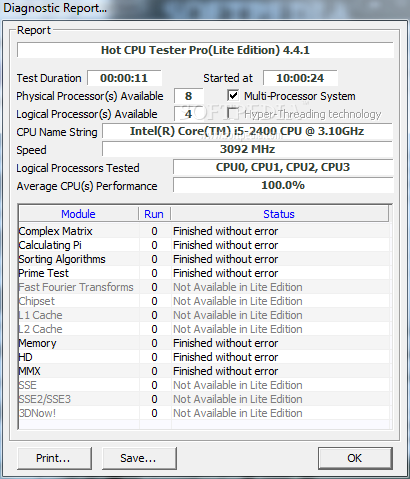410x479 pixels.
Task: Click the Run count for MMX
Action: (154, 371)
